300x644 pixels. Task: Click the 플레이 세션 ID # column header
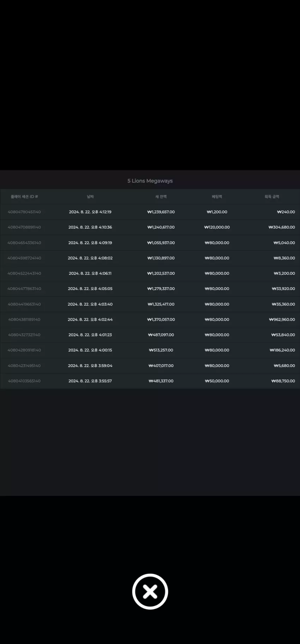(x=24, y=197)
